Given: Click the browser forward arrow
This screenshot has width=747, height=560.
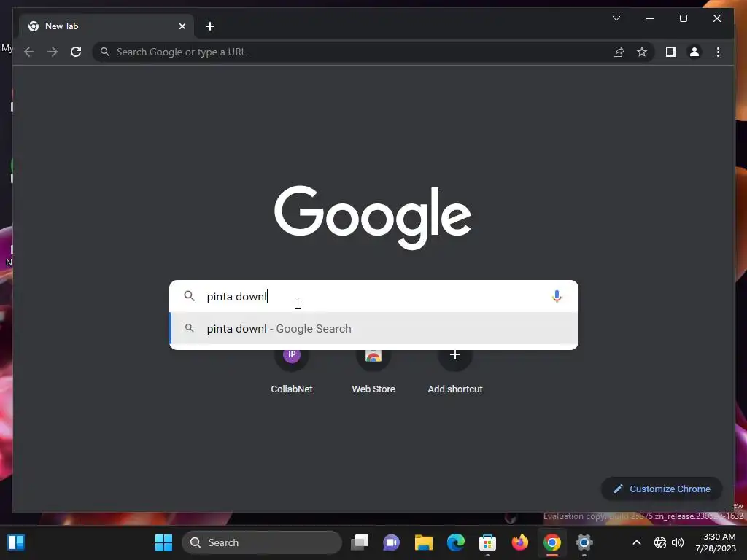Looking at the screenshot, I should pyautogui.click(x=53, y=52).
